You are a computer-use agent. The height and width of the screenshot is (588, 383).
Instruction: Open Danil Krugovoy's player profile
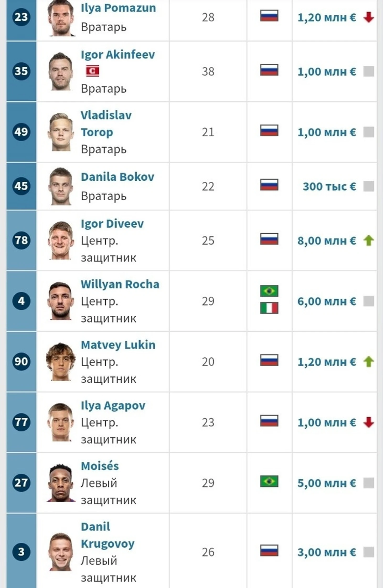108,535
